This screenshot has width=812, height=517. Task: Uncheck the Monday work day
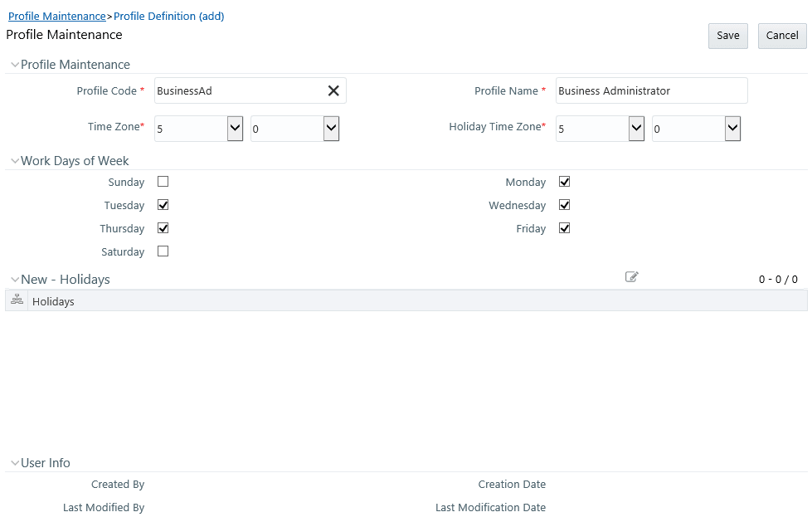pos(565,182)
